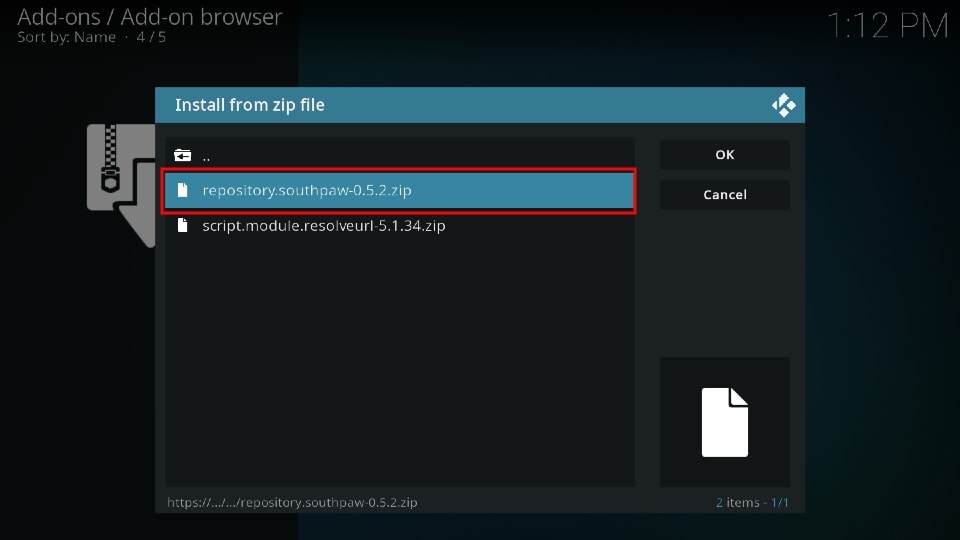The width and height of the screenshot is (960, 540).
Task: Click the 1:12 PM clock
Action: (x=886, y=26)
